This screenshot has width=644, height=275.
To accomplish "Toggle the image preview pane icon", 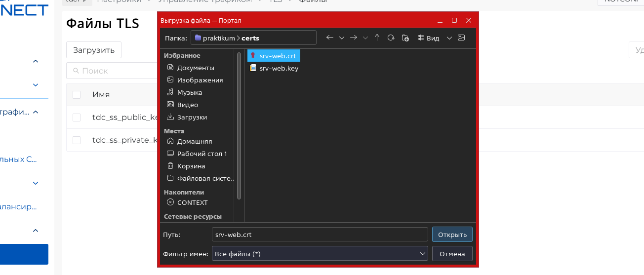I will [461, 38].
